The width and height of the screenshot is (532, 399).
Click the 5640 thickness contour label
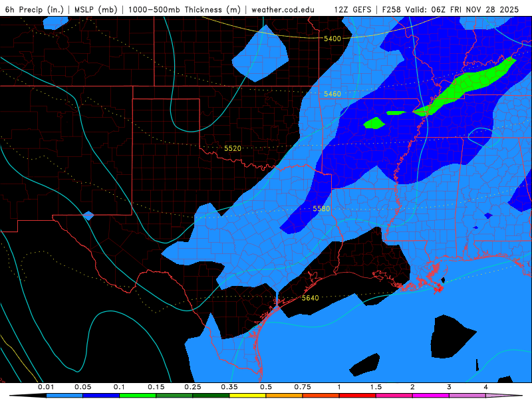[x=310, y=298]
